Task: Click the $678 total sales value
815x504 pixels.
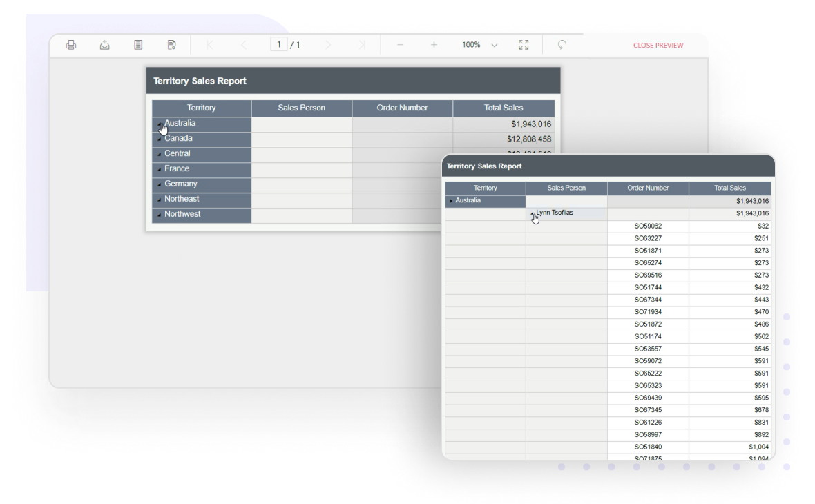Action: click(x=761, y=411)
